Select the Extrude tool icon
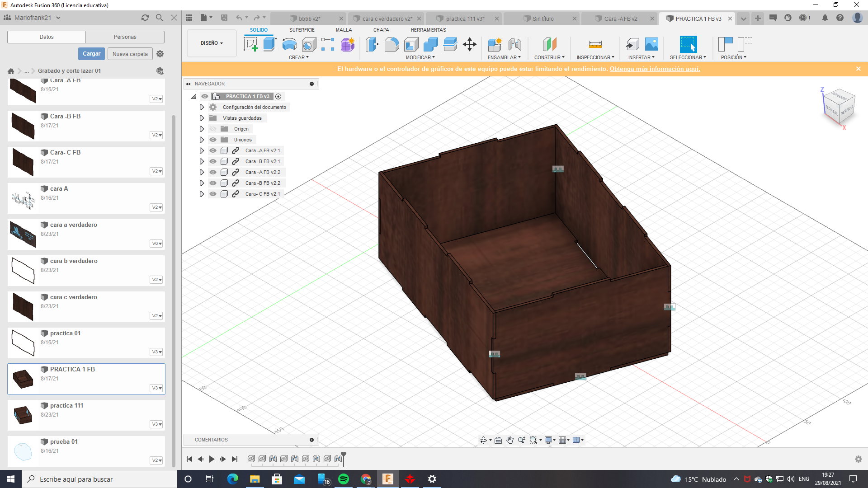Screen dimensions: 868x488 point(270,44)
